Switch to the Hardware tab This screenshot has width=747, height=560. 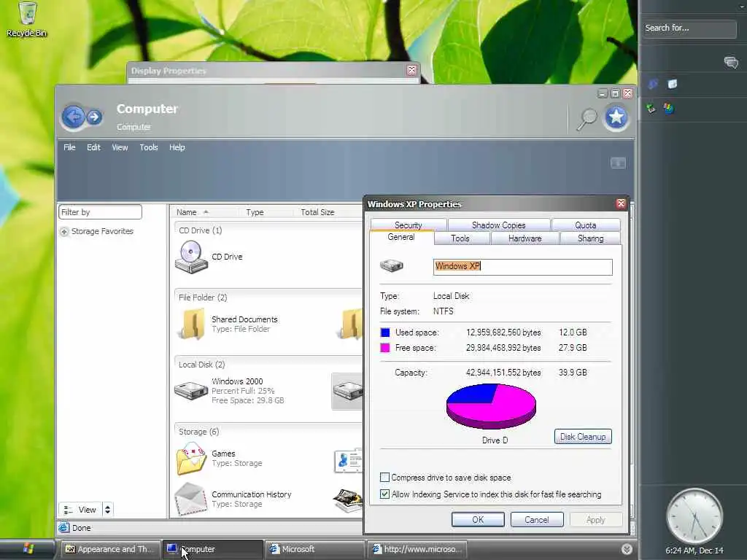525,238
